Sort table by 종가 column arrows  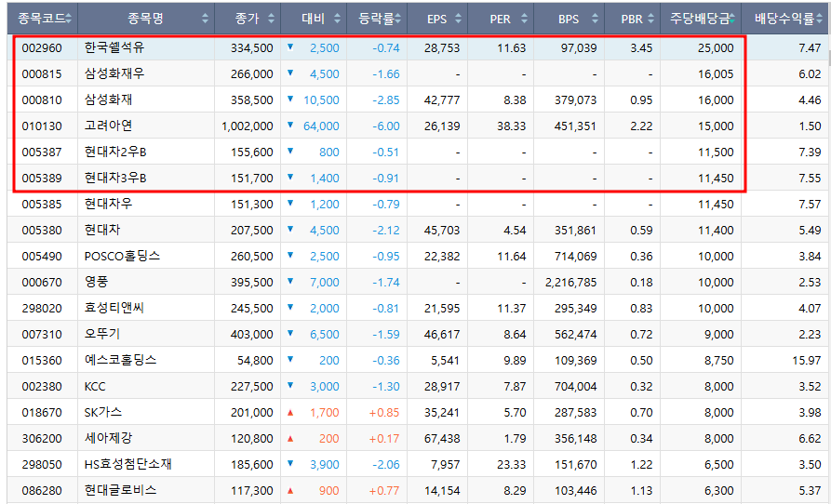click(272, 19)
